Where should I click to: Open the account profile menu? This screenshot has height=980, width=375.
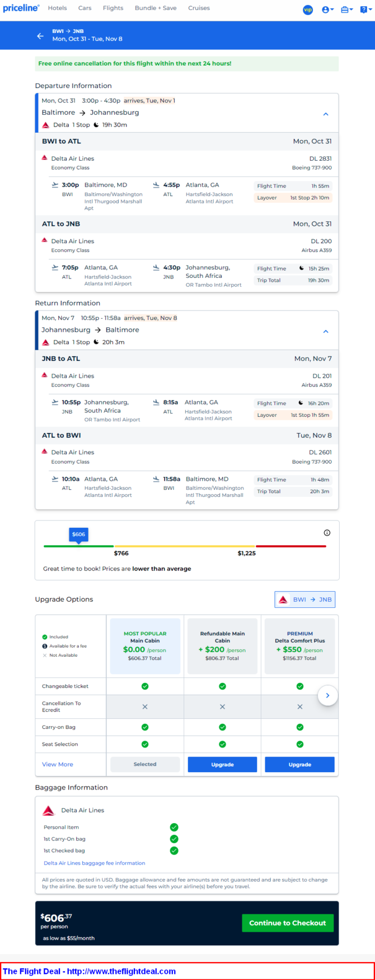point(327,10)
